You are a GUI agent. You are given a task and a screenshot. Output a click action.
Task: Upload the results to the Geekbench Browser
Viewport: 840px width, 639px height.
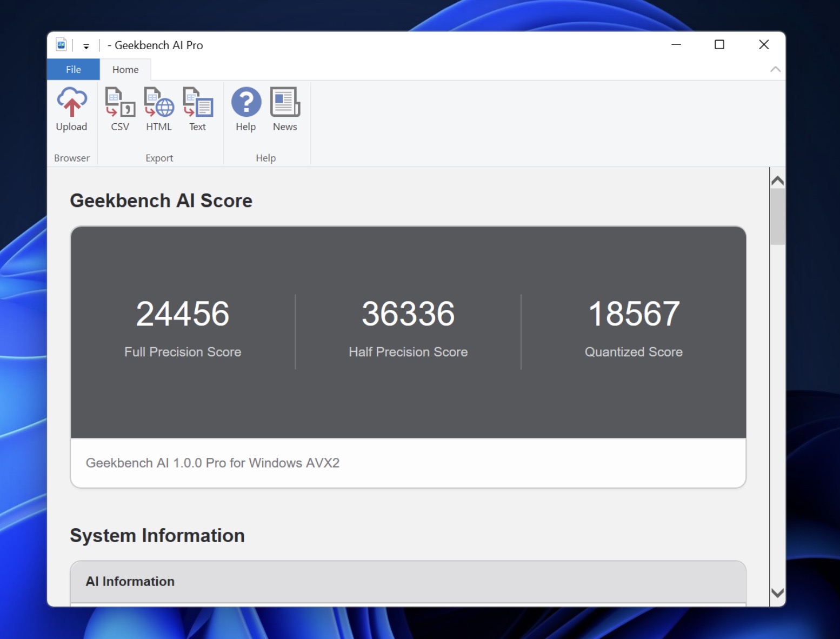click(x=71, y=110)
